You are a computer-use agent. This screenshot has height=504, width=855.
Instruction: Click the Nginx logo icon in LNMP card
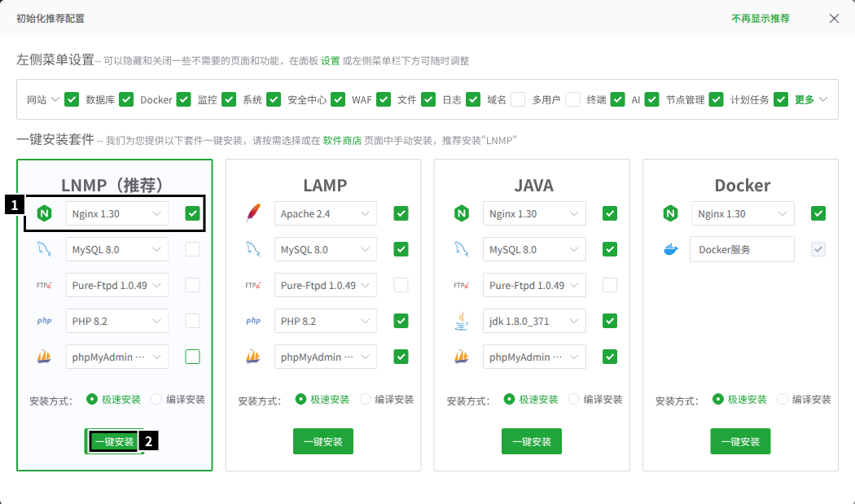click(x=44, y=213)
